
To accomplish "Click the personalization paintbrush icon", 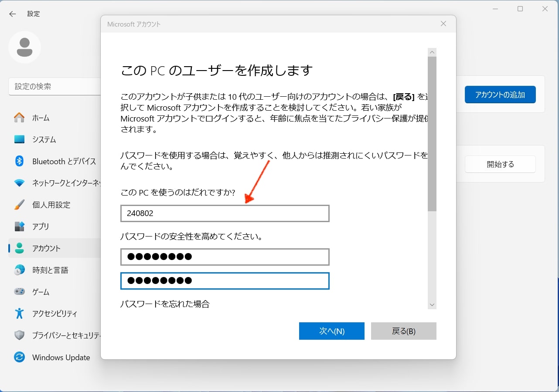I will [x=19, y=205].
